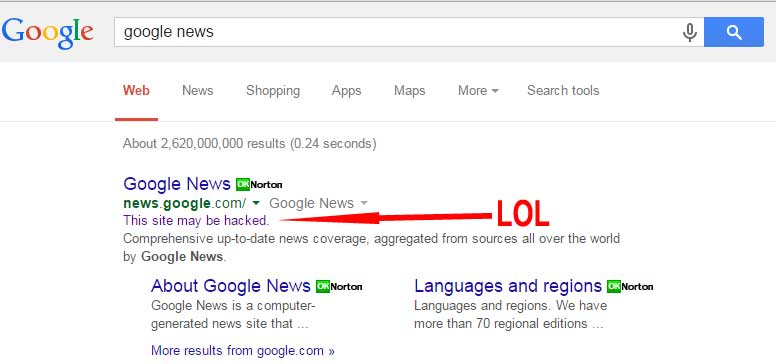This screenshot has height=364, width=776.
Task: Expand the More dropdown menu
Action: [x=478, y=91]
